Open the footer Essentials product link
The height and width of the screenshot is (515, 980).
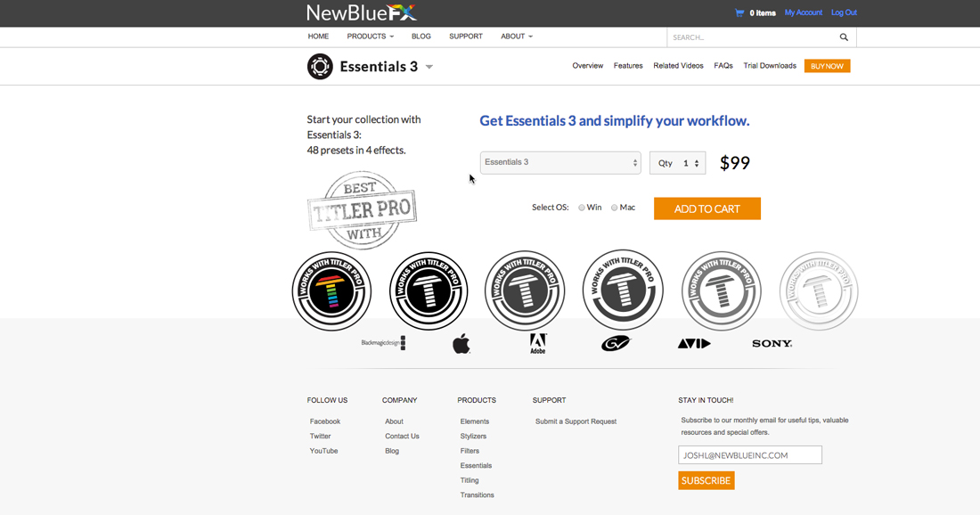(x=476, y=466)
